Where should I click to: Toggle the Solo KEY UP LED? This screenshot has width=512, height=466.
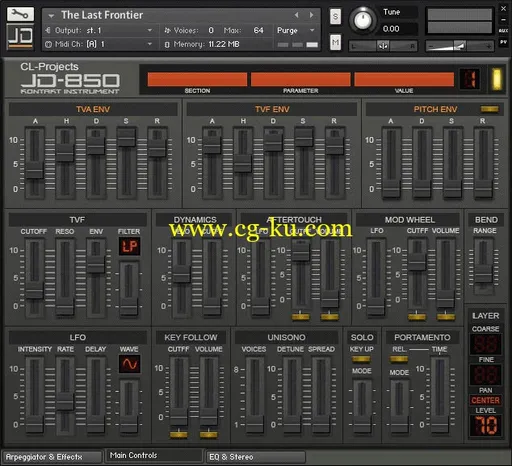[361, 359]
